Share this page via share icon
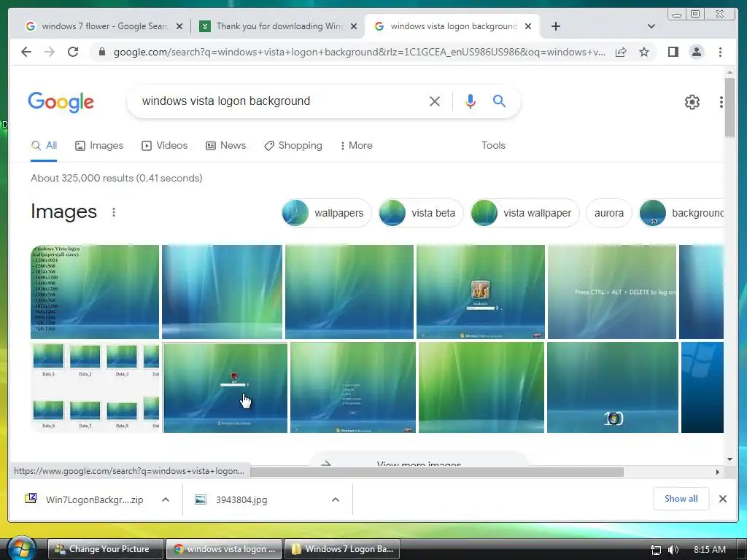Image resolution: width=747 pixels, height=560 pixels. 621,52
